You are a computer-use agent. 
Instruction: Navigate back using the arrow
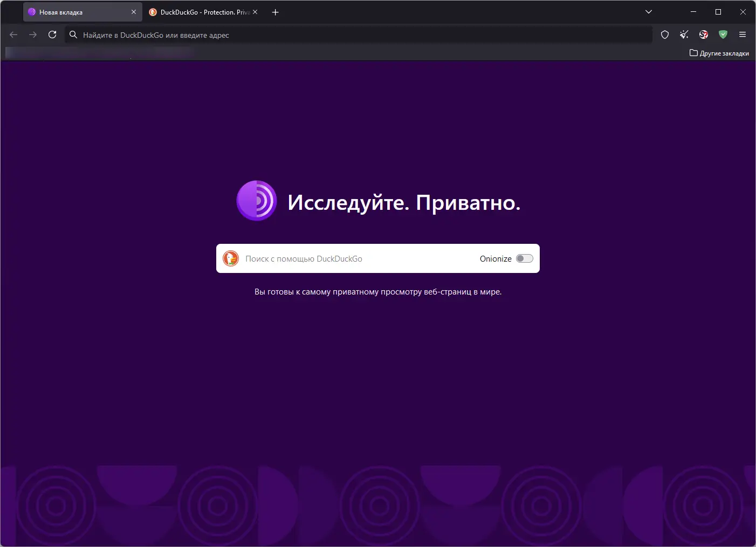point(13,35)
